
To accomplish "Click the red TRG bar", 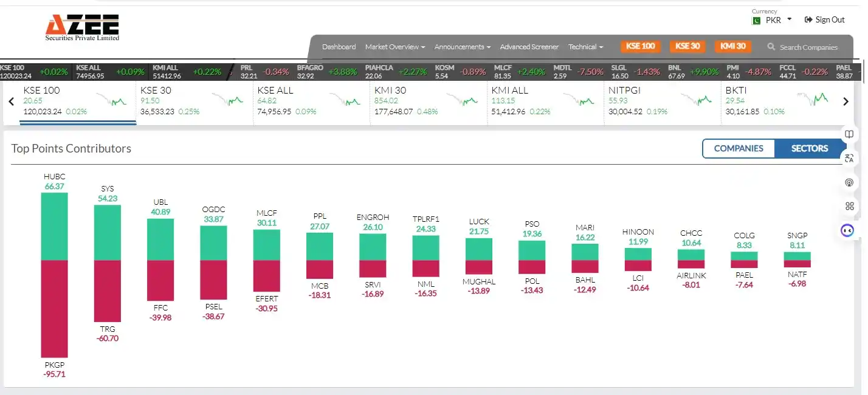I will coord(108,291).
